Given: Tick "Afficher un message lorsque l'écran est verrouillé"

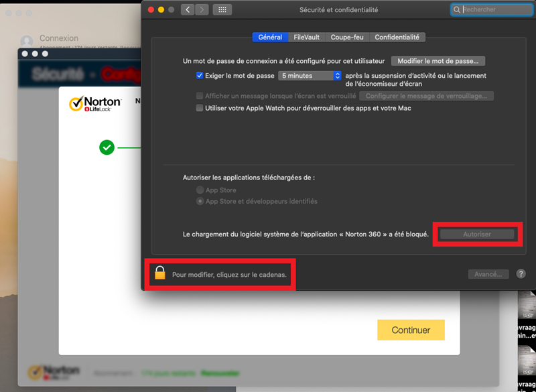Looking at the screenshot, I should point(200,96).
